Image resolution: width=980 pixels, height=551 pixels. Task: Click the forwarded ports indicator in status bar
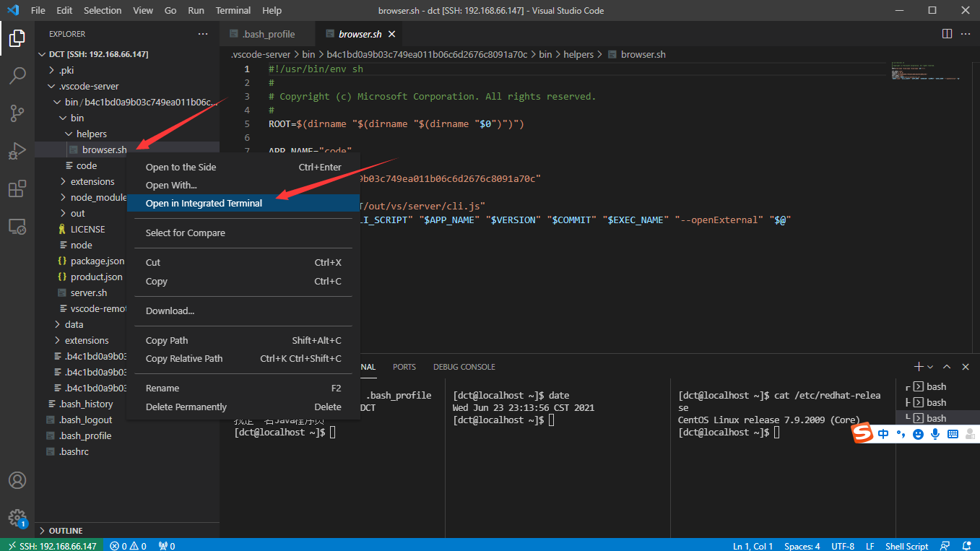(167, 546)
